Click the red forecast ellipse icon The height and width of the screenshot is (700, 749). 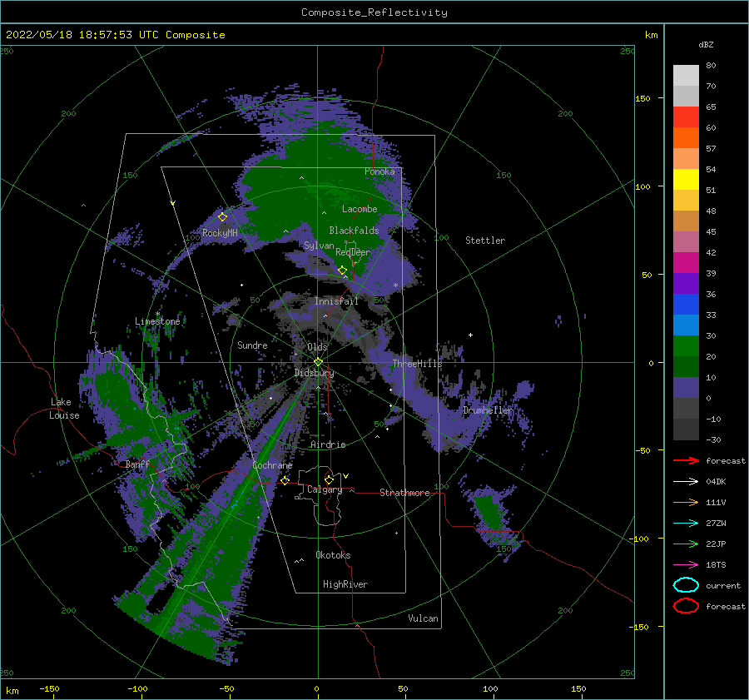click(x=686, y=606)
